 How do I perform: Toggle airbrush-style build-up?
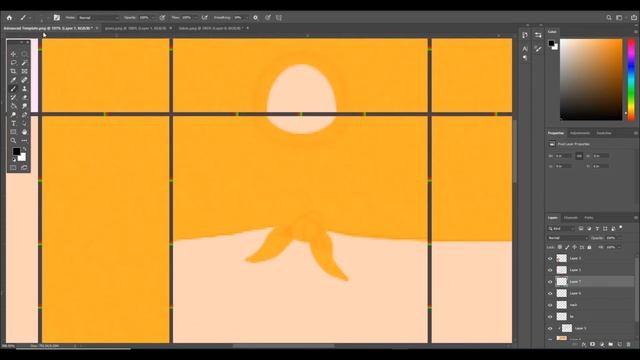click(205, 18)
